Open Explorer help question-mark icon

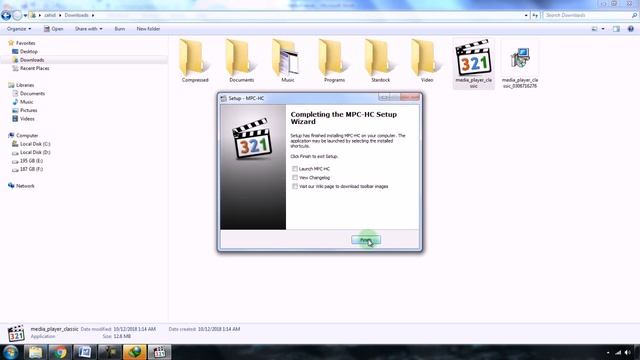pos(631,29)
